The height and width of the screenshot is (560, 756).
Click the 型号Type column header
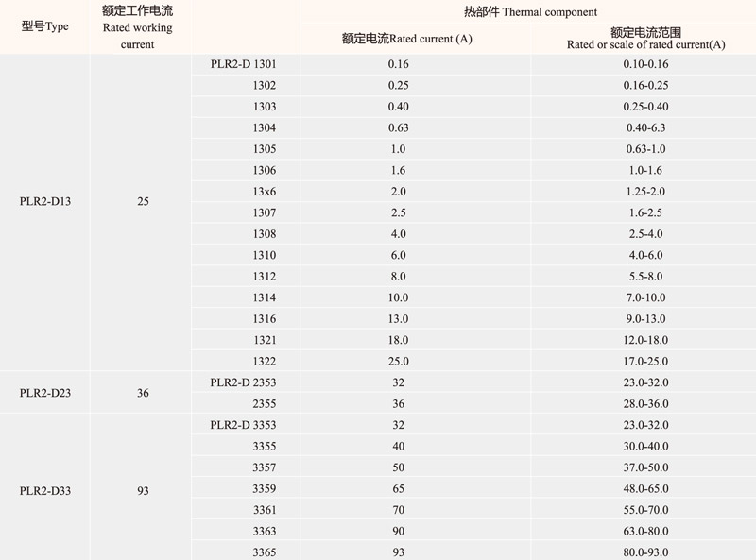point(44,26)
